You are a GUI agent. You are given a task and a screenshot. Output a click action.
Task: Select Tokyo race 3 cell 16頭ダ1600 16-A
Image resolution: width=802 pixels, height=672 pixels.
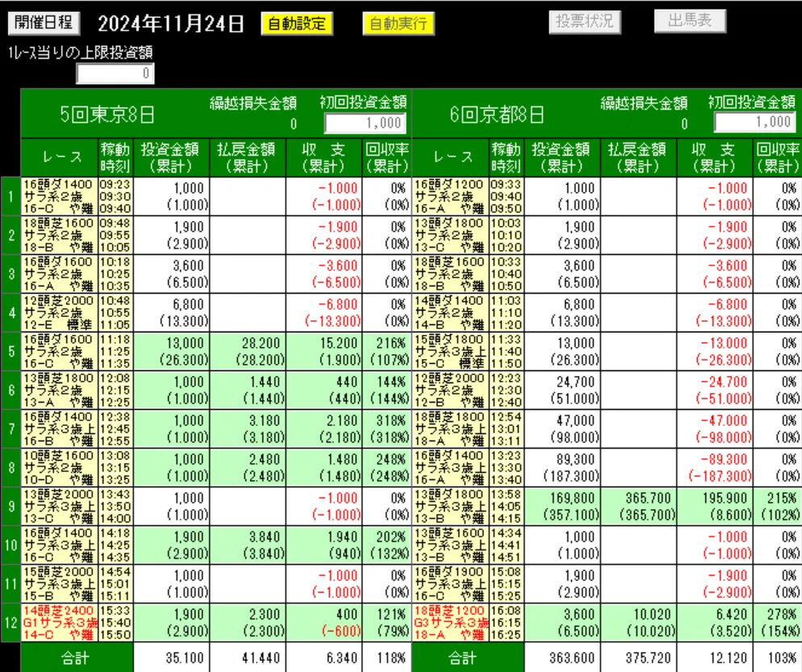pos(59,274)
